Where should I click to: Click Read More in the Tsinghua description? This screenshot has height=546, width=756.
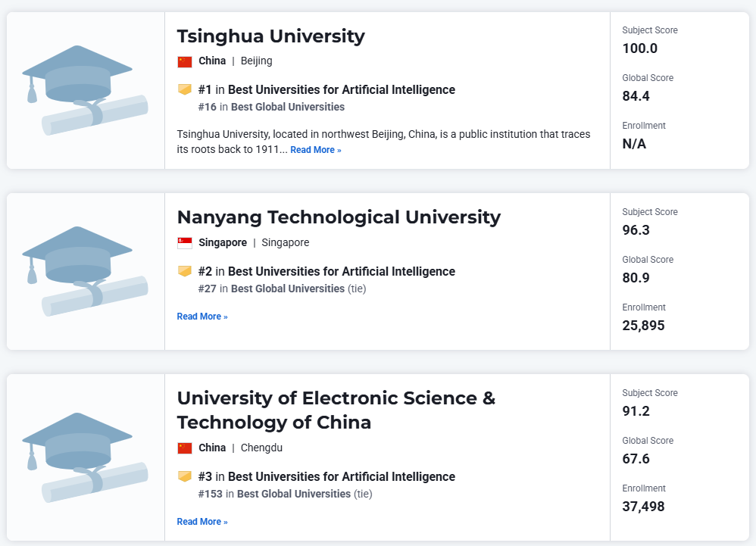tap(316, 150)
